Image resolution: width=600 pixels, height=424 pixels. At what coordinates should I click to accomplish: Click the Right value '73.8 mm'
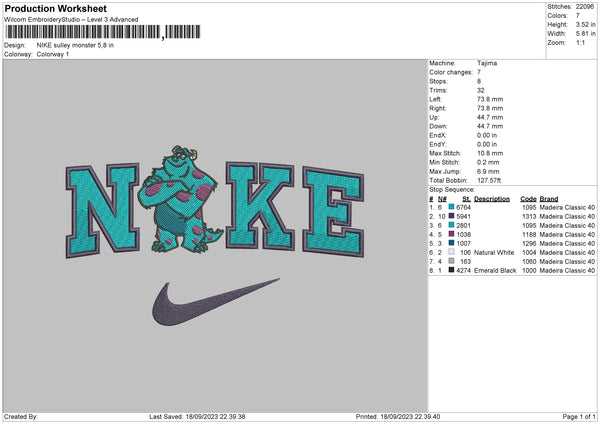pos(490,108)
